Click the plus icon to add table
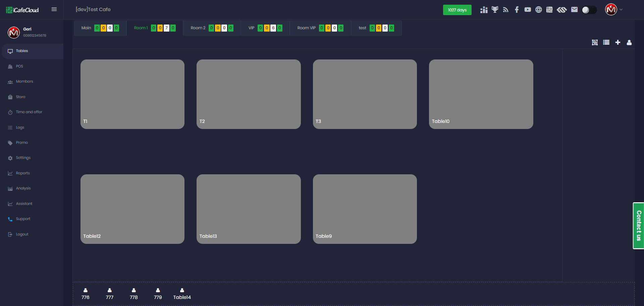This screenshot has width=644, height=306. (x=618, y=42)
